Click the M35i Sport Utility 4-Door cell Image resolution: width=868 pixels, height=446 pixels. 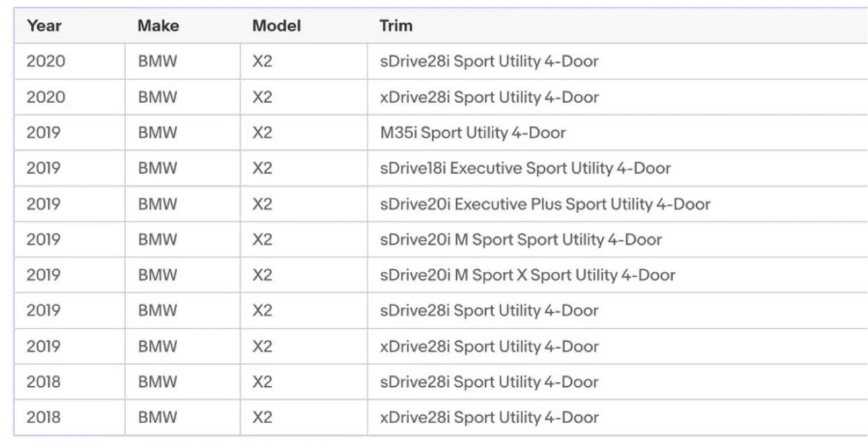coord(473,133)
